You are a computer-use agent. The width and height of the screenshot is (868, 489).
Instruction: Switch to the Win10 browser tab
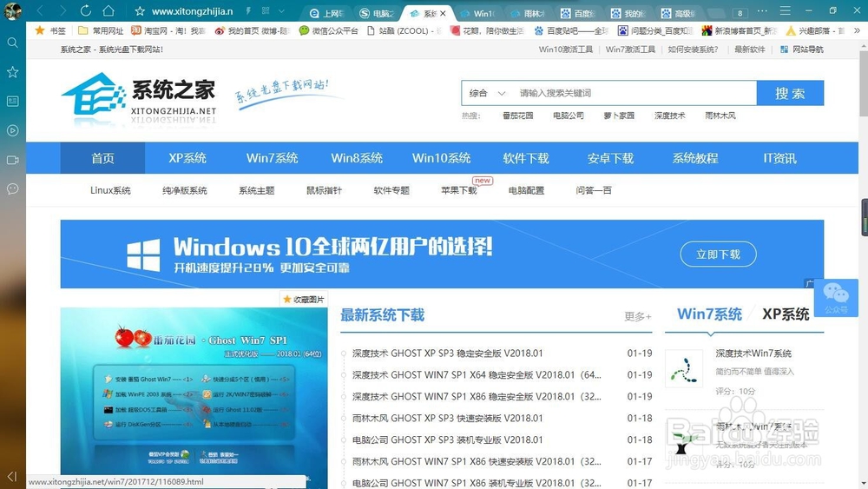(x=477, y=13)
